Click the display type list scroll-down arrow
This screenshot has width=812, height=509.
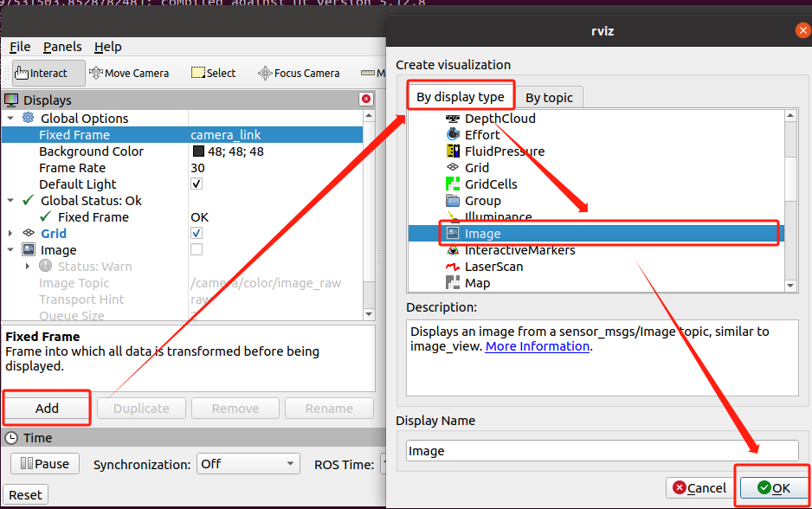[x=790, y=286]
